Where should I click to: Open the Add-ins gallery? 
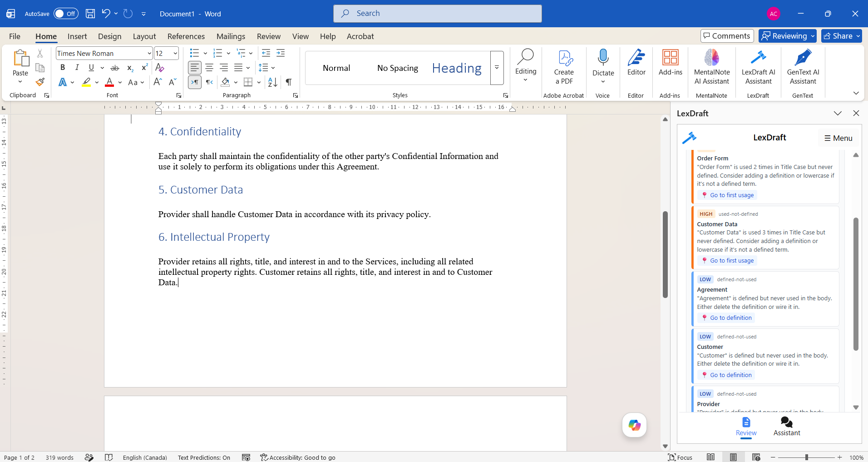tap(670, 63)
